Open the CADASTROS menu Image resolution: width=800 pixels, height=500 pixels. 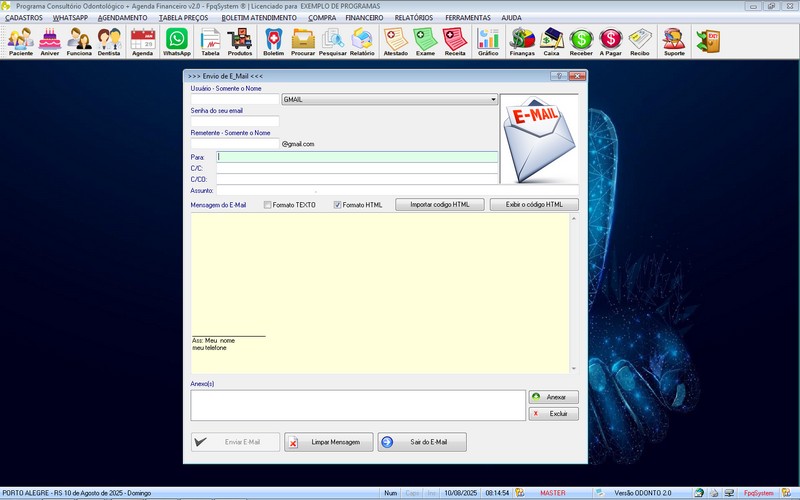(24, 18)
